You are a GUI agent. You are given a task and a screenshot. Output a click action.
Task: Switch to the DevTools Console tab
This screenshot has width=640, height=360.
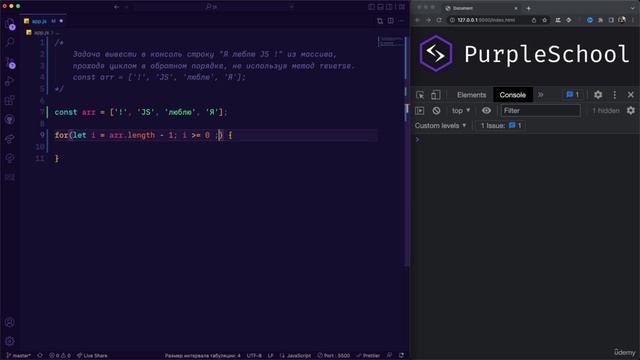coord(513,95)
